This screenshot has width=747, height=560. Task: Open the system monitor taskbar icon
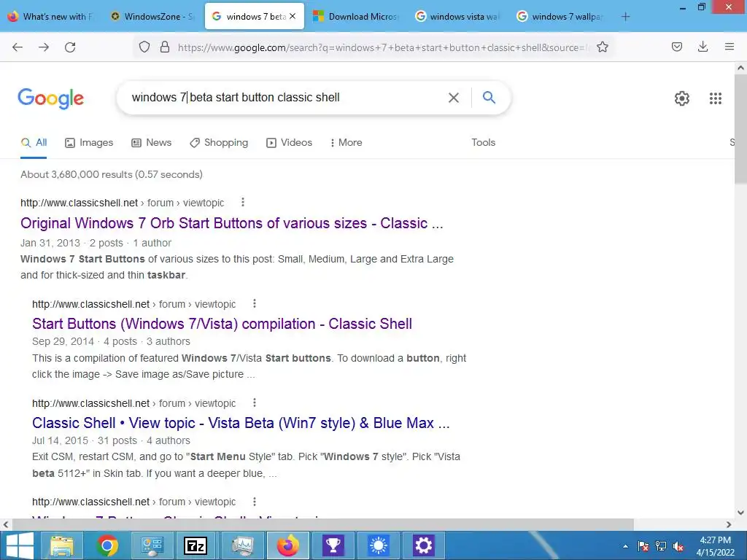tap(242, 545)
